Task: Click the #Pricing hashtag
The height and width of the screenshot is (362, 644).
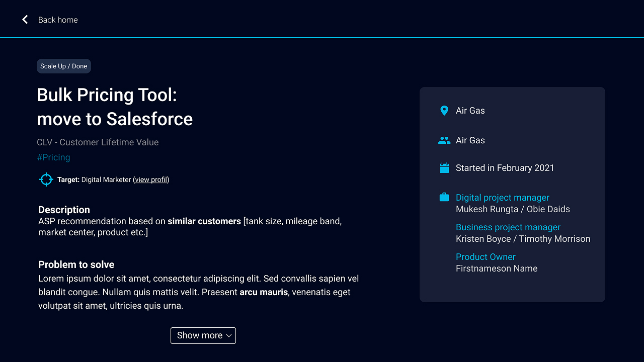Action: pyautogui.click(x=53, y=157)
